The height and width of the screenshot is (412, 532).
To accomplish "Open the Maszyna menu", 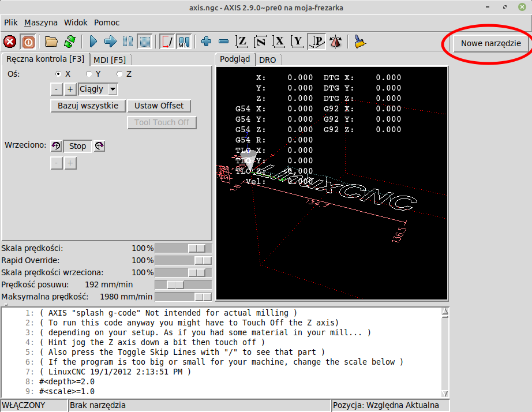I will (x=41, y=23).
